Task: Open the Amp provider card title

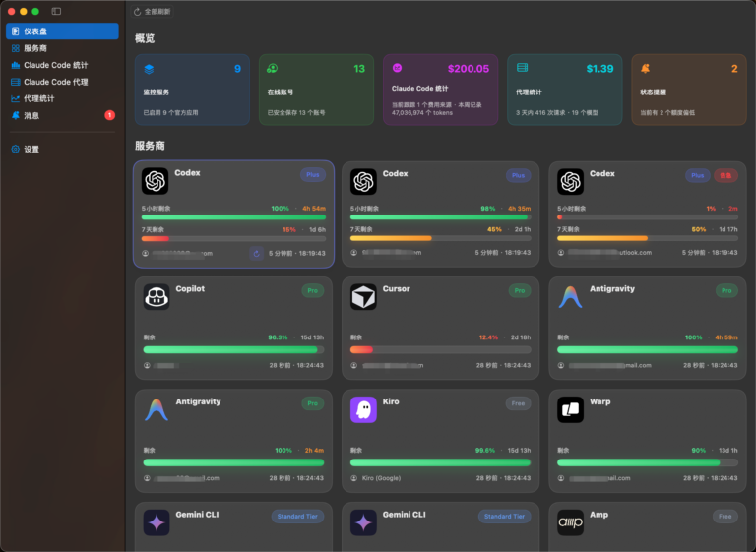Action: (598, 515)
